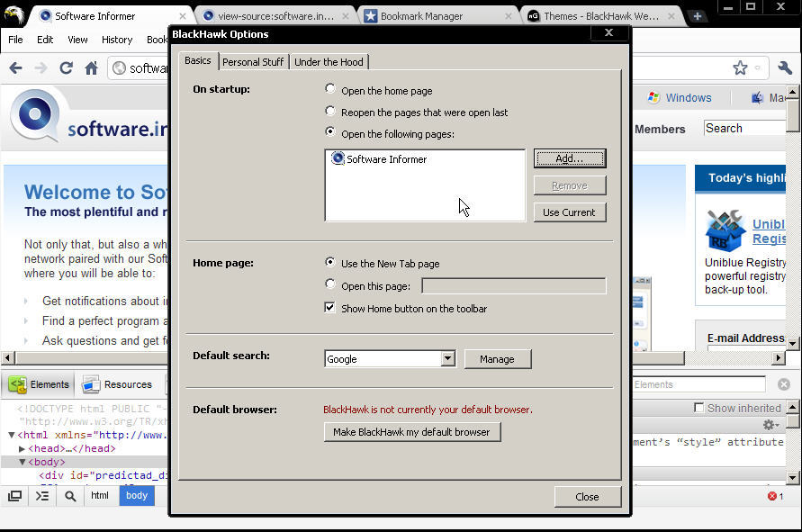Go to Home via house icon
This screenshot has height=532, width=802.
92,68
